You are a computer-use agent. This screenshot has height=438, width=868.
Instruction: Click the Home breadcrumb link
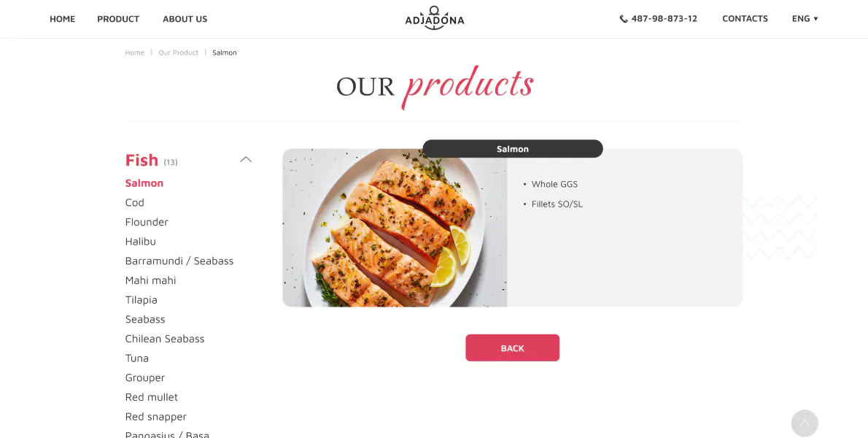tap(134, 53)
